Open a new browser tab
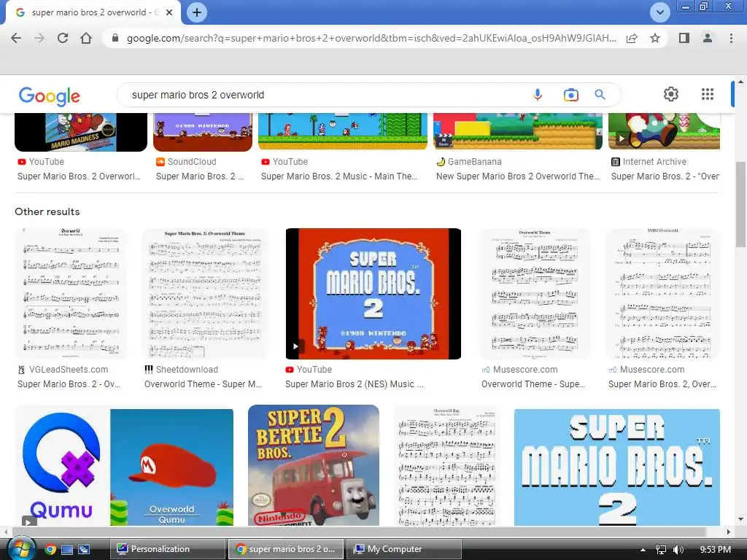This screenshot has height=560, width=747. pyautogui.click(x=197, y=12)
